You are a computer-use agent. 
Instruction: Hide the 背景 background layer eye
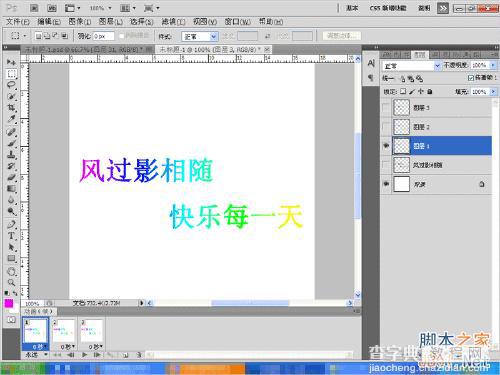(386, 184)
